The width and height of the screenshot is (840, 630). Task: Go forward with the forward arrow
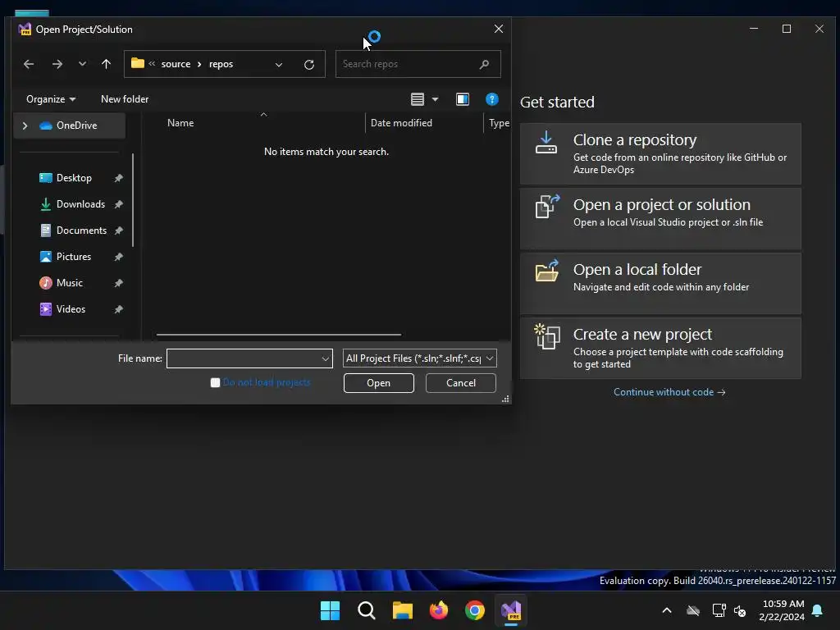coord(57,64)
